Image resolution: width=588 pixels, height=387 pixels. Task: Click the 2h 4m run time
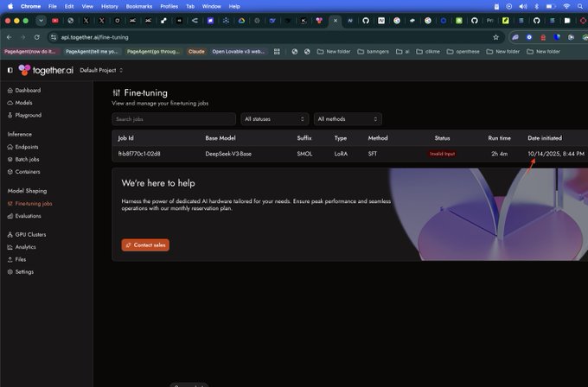499,154
